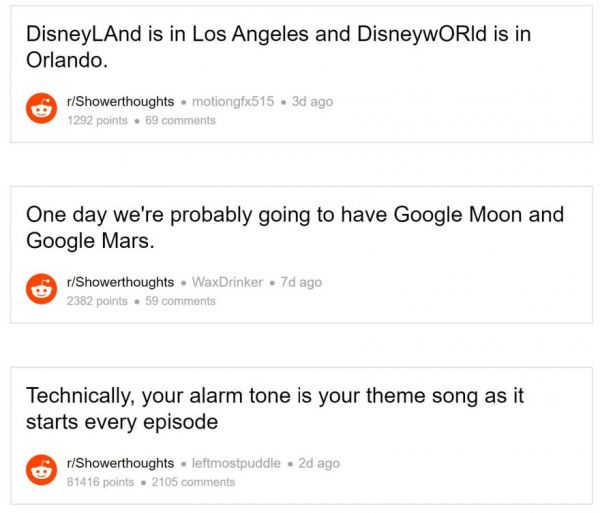Open the alarm tone theme song post title

pyautogui.click(x=275, y=409)
